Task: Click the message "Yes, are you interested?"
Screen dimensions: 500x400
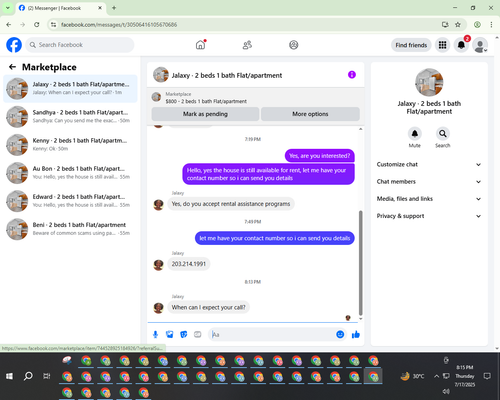Action: point(320,156)
